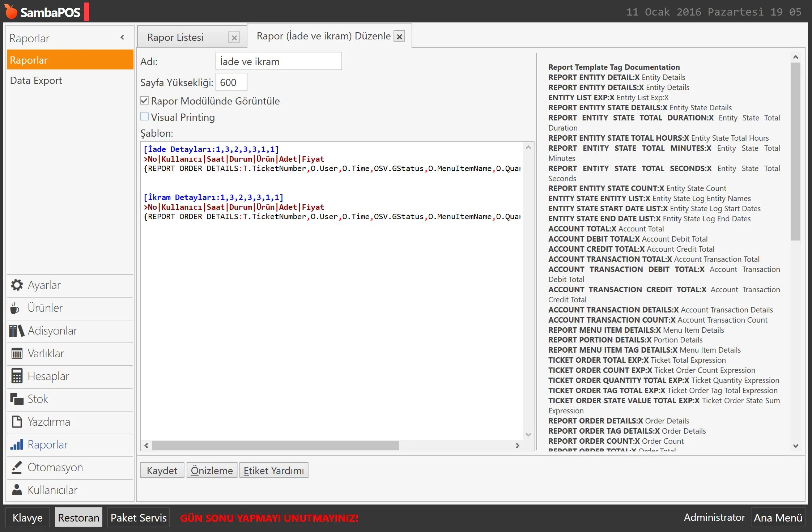Open Hesaplar calculator icon

(17, 376)
